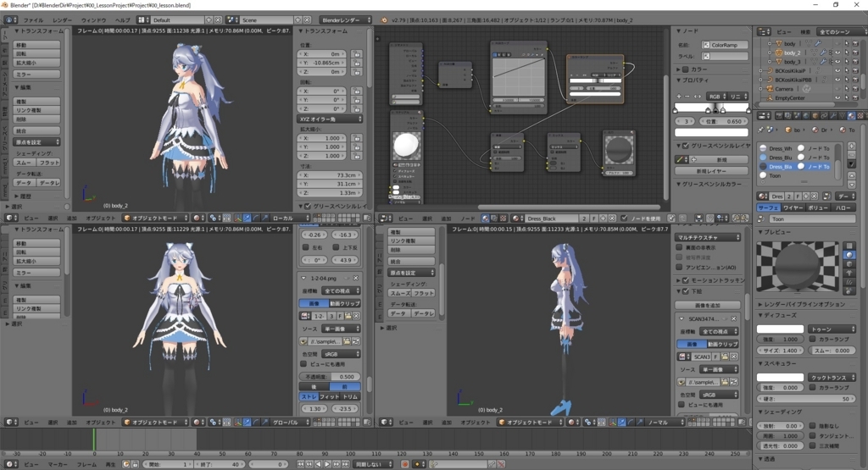
Task: Add a new screen layout next to Default
Action: coord(209,20)
